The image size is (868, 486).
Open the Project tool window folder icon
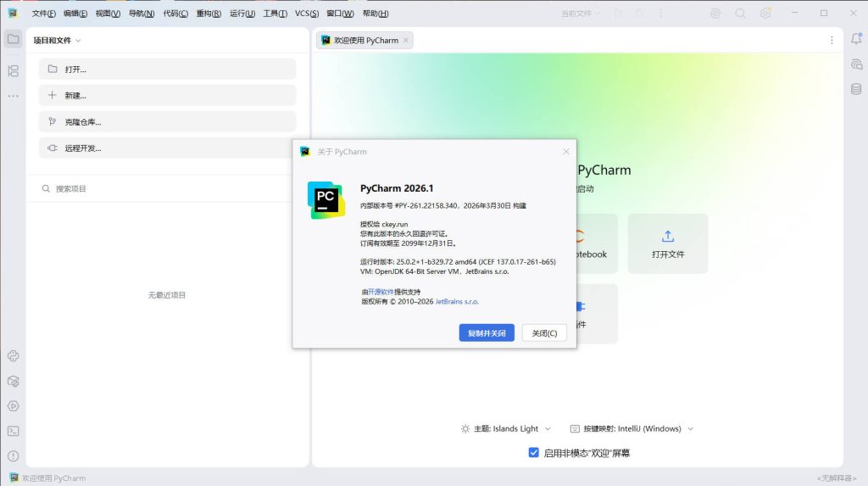14,39
